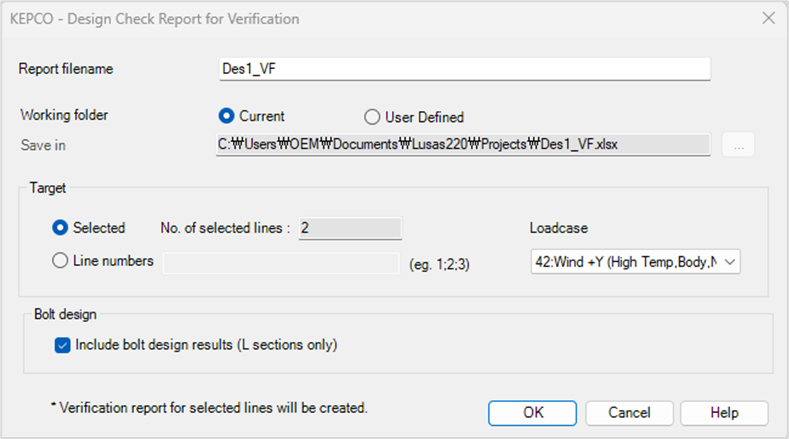Click the KEPCO dialog title bar
Viewport: 789px width, 439px height.
[300, 18]
